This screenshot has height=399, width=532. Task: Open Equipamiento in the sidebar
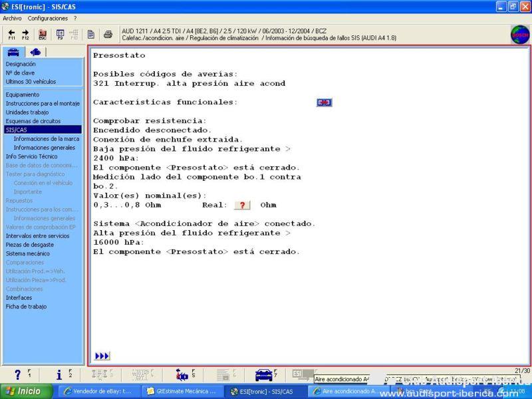click(23, 94)
